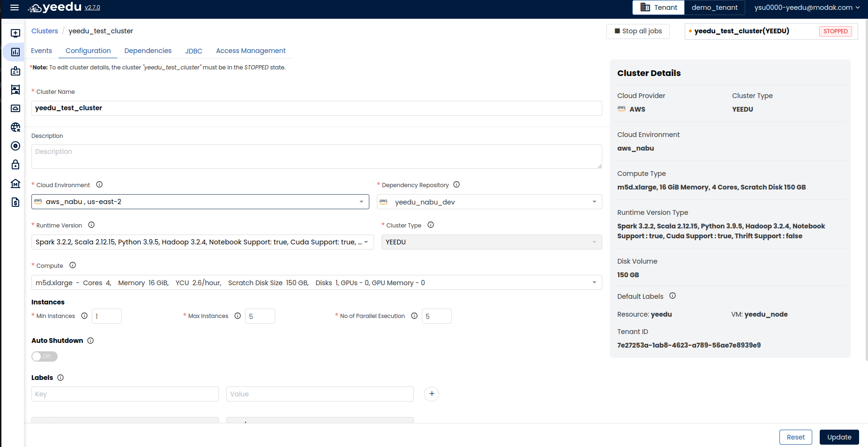Click the Max Instances input

pos(260,316)
